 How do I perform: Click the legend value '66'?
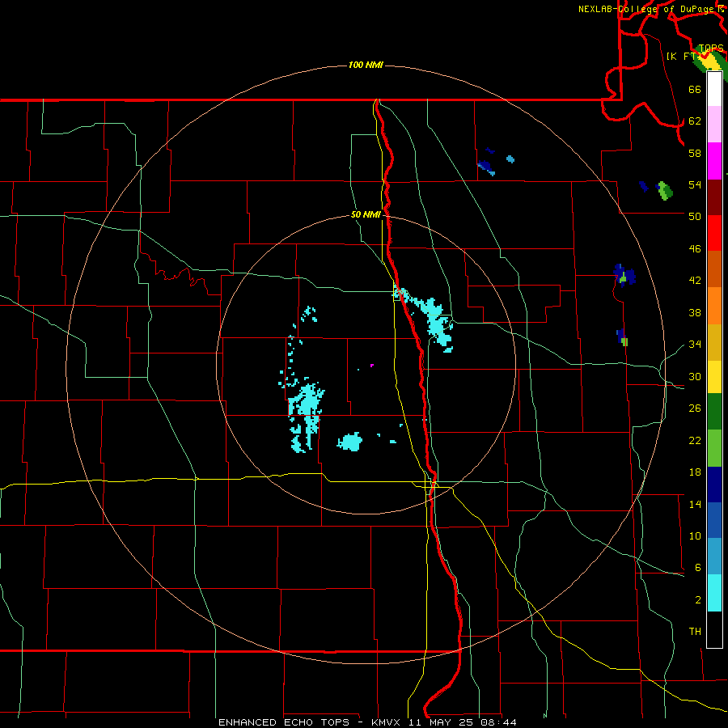tap(695, 89)
